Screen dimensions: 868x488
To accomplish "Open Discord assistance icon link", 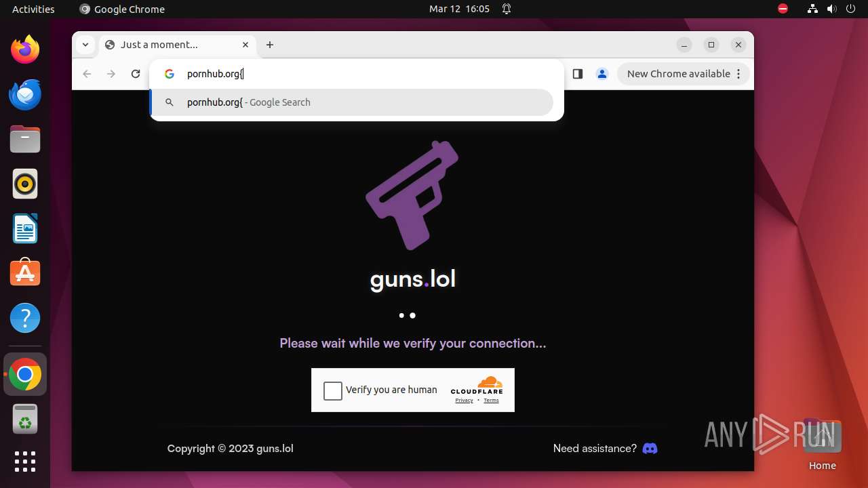I will point(650,448).
